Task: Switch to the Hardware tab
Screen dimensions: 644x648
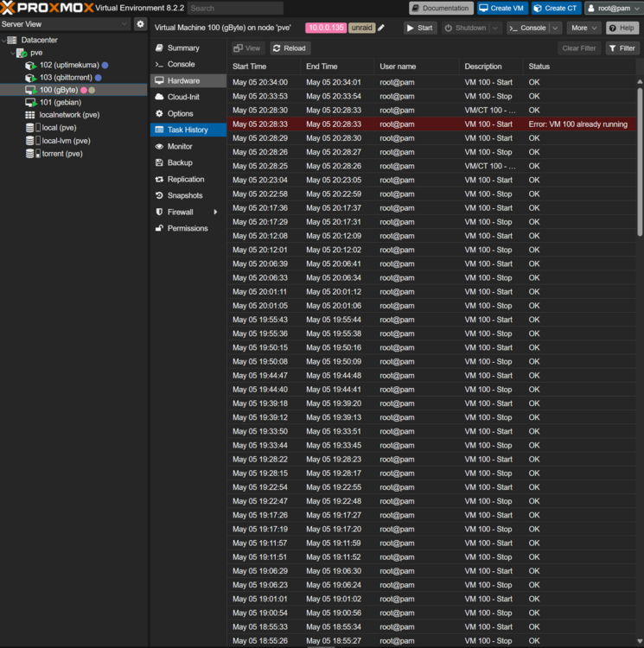Action: (188, 80)
